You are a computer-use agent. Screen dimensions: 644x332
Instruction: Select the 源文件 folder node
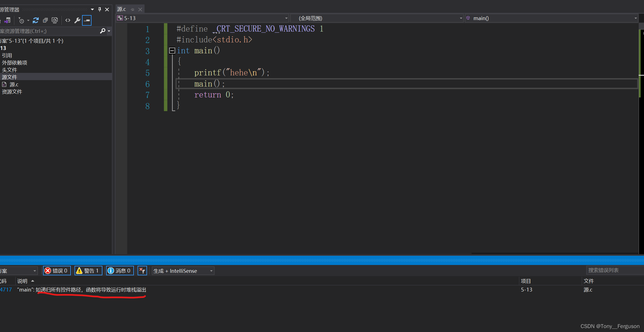coord(56,77)
